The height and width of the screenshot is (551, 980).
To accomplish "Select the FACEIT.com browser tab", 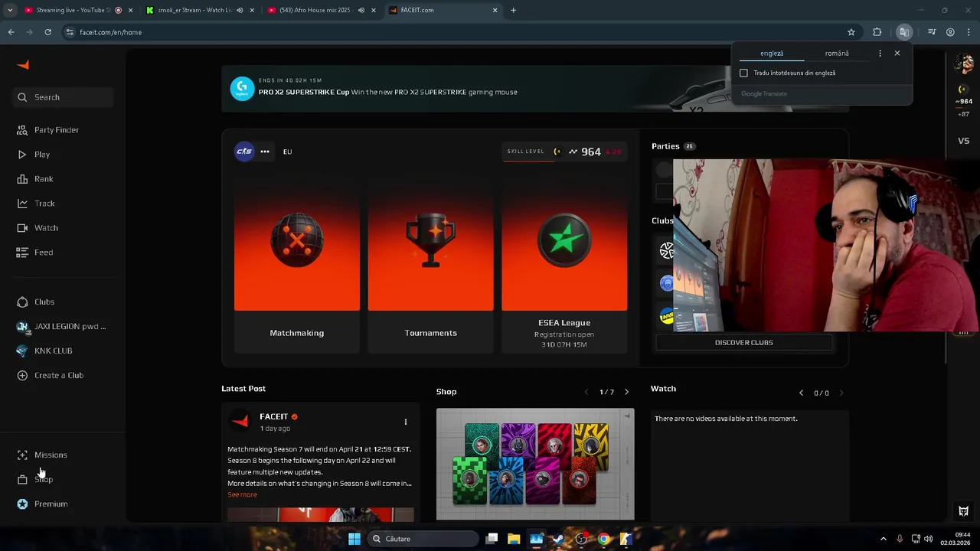I will click(443, 10).
